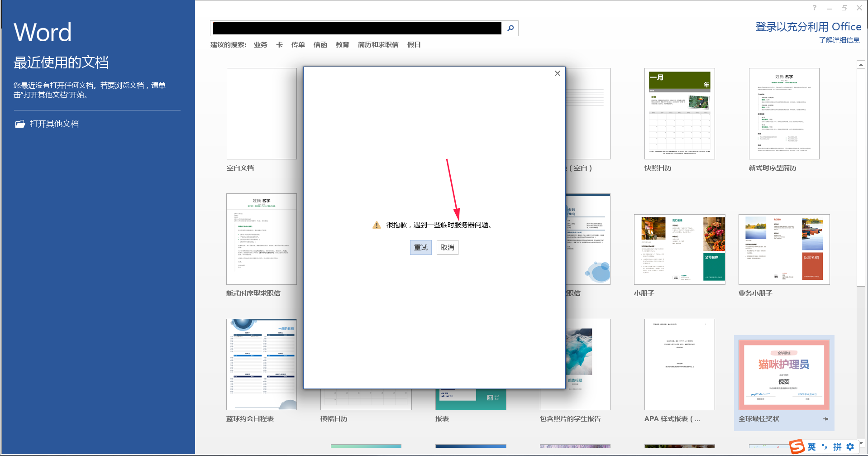The image size is (868, 456).
Task: Click the 取消 cancel button
Action: (x=448, y=248)
